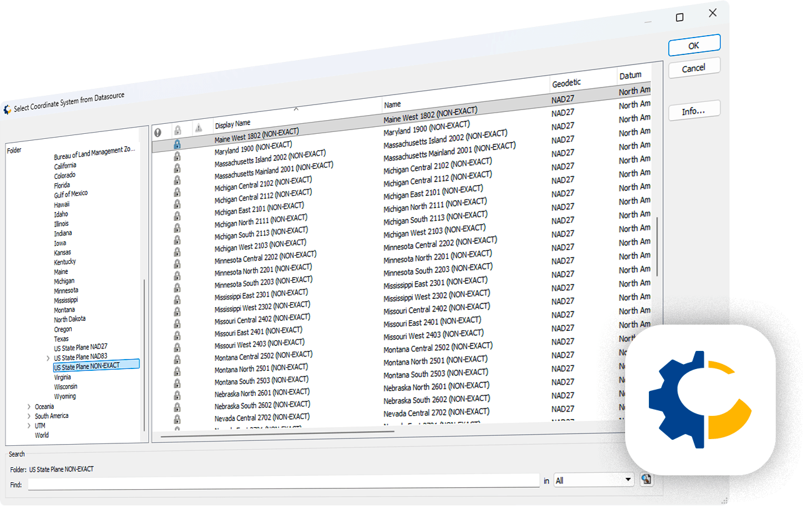Expand the South America folder
Screen dimensions: 812x506
coord(28,415)
